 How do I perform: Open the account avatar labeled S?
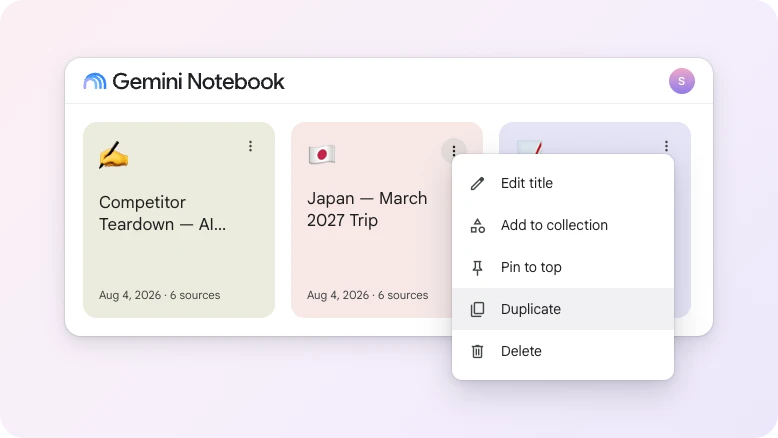coord(681,81)
